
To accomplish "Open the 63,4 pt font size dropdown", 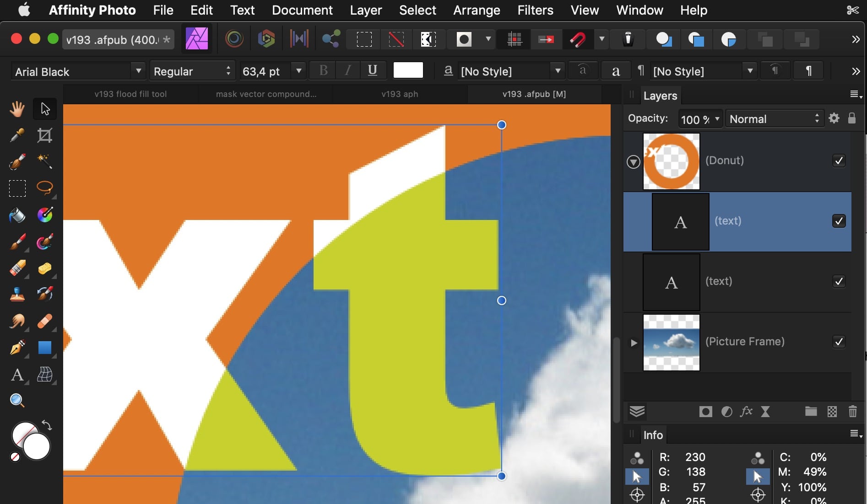I will click(x=299, y=71).
